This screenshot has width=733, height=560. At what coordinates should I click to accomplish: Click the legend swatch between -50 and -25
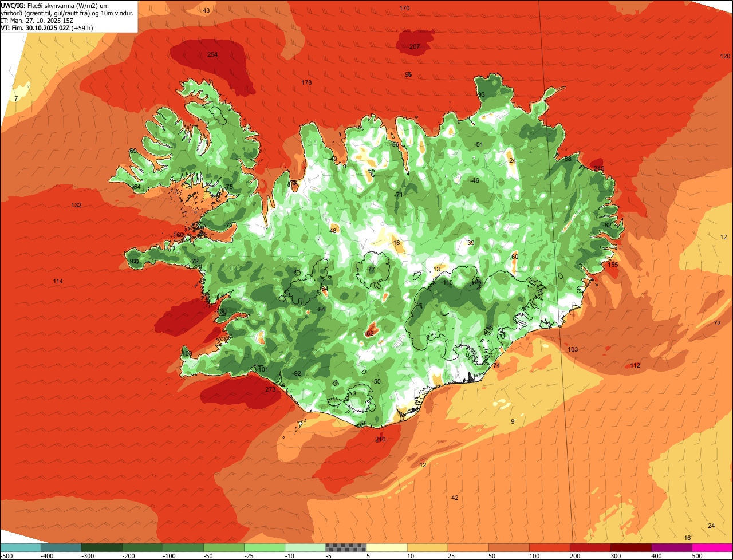point(224,547)
